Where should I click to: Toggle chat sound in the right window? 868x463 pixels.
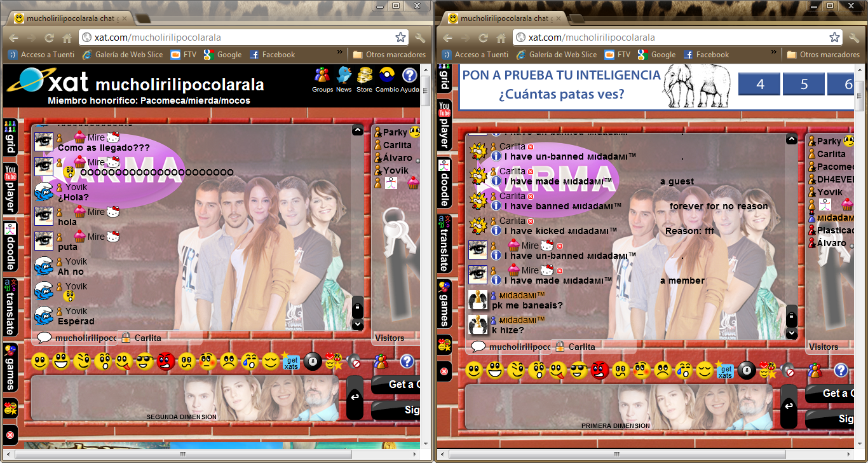(x=788, y=370)
